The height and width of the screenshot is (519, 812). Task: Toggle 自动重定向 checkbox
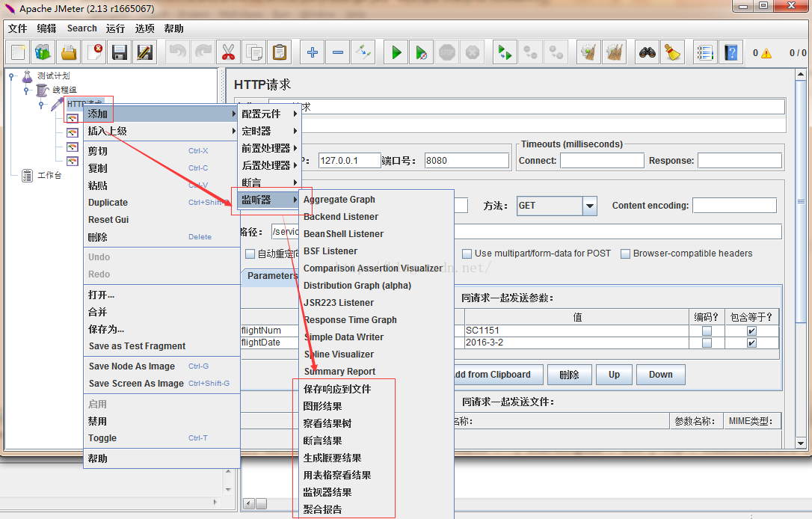click(250, 254)
